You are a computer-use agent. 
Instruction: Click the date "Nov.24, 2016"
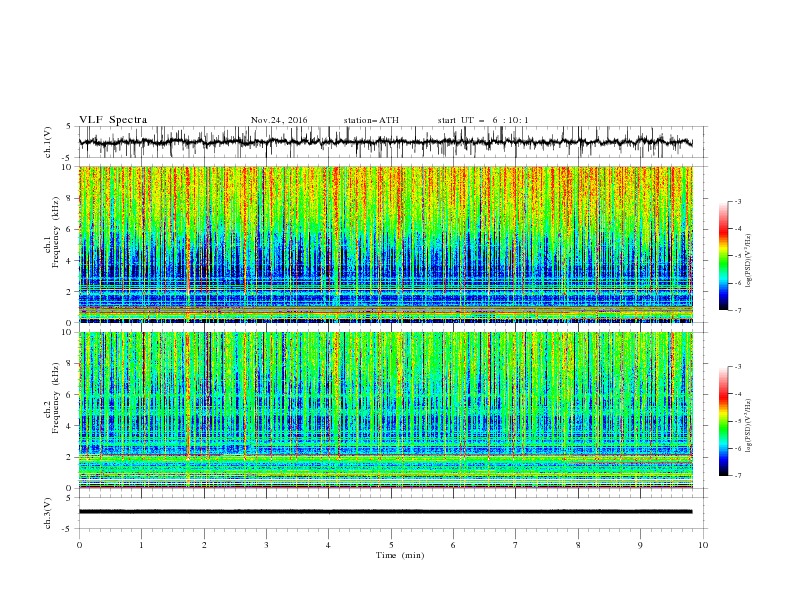[279, 120]
